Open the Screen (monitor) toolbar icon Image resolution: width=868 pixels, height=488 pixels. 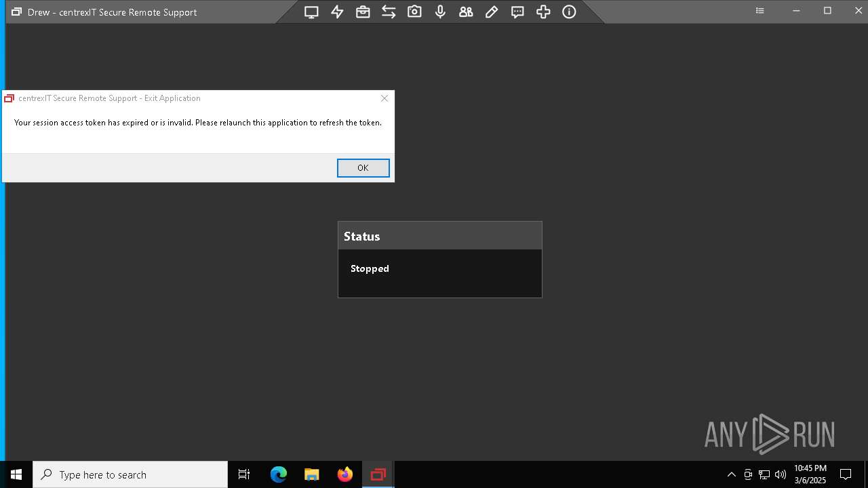(311, 12)
